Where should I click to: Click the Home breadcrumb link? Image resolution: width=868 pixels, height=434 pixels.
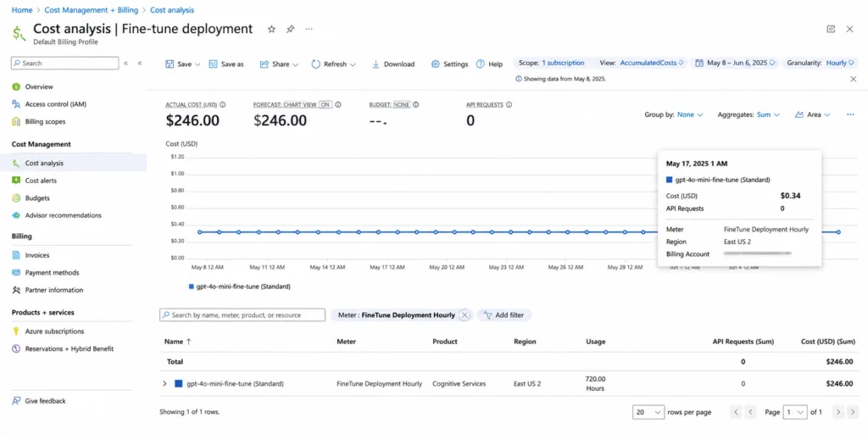tap(21, 10)
